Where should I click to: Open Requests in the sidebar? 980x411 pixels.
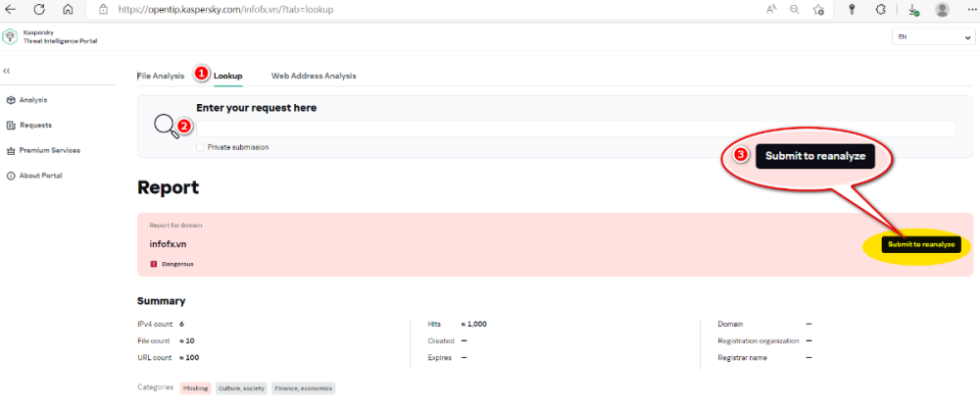pyautogui.click(x=35, y=126)
